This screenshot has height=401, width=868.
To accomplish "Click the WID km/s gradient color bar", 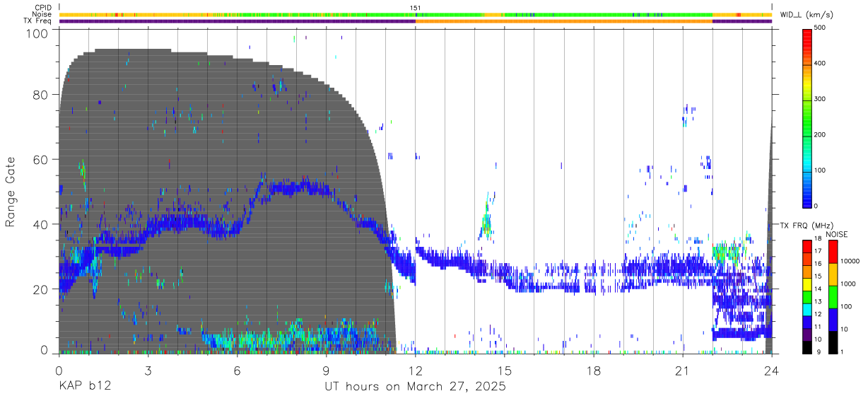I will [x=808, y=117].
